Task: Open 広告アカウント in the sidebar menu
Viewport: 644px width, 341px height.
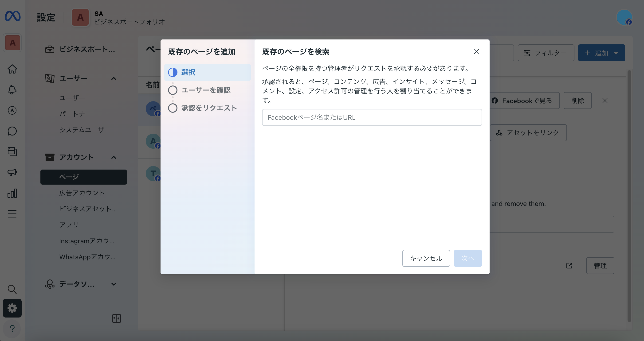Action: pos(82,193)
